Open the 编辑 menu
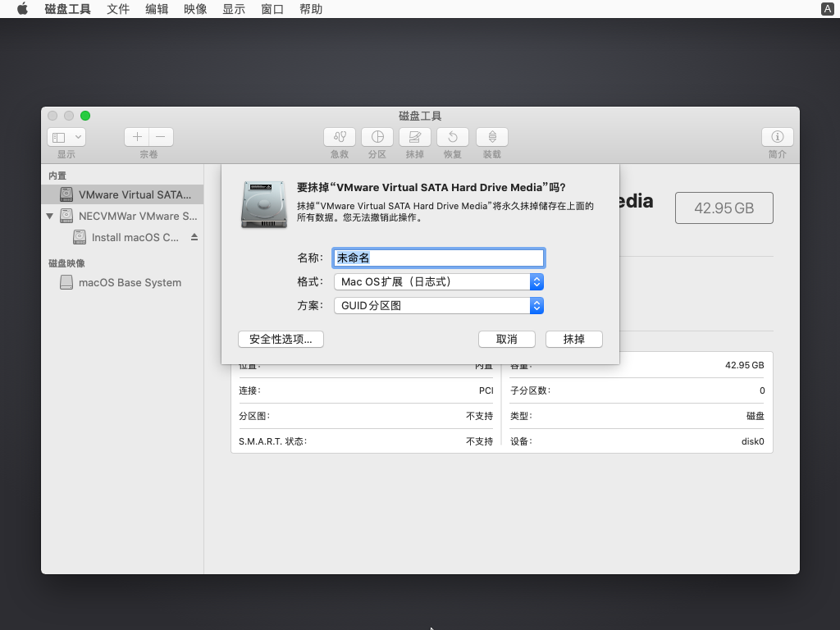 pos(157,9)
